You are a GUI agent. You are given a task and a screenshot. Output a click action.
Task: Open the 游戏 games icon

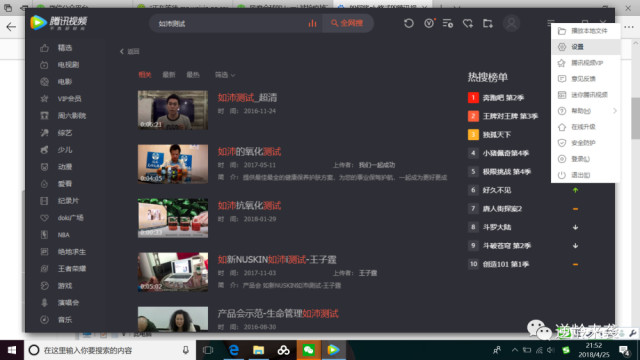coord(44,286)
